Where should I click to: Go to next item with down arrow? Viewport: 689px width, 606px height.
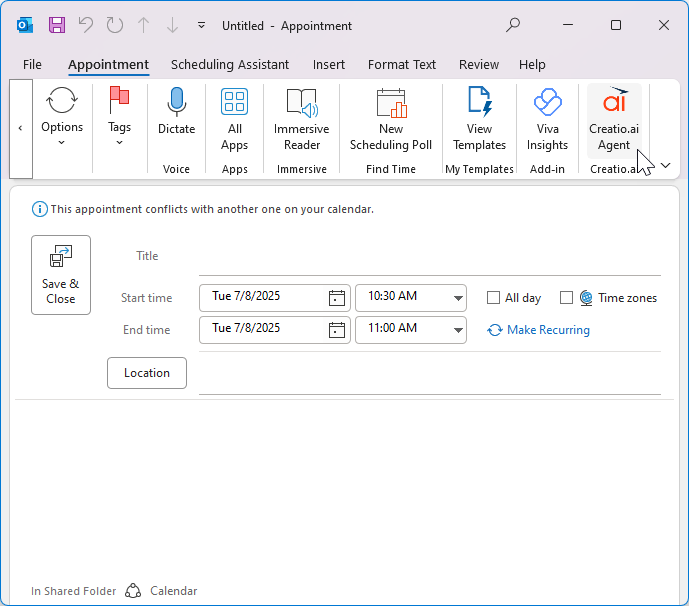[173, 25]
